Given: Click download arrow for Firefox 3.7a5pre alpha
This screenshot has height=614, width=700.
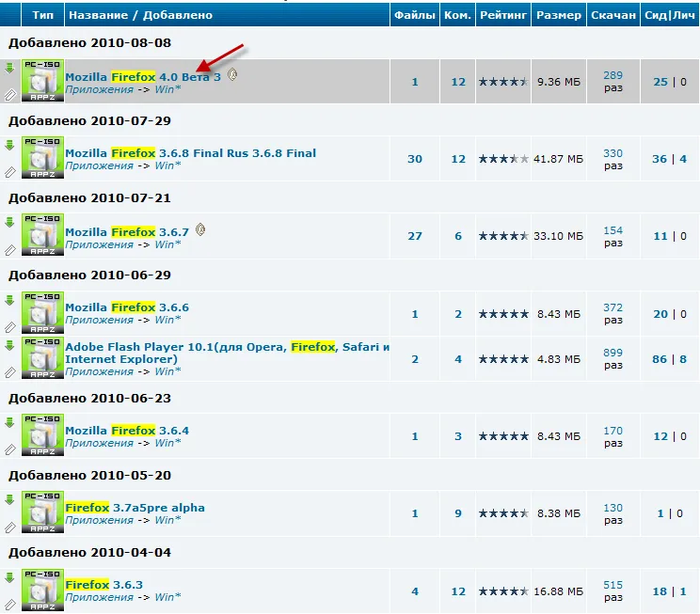Looking at the screenshot, I should (x=9, y=500).
